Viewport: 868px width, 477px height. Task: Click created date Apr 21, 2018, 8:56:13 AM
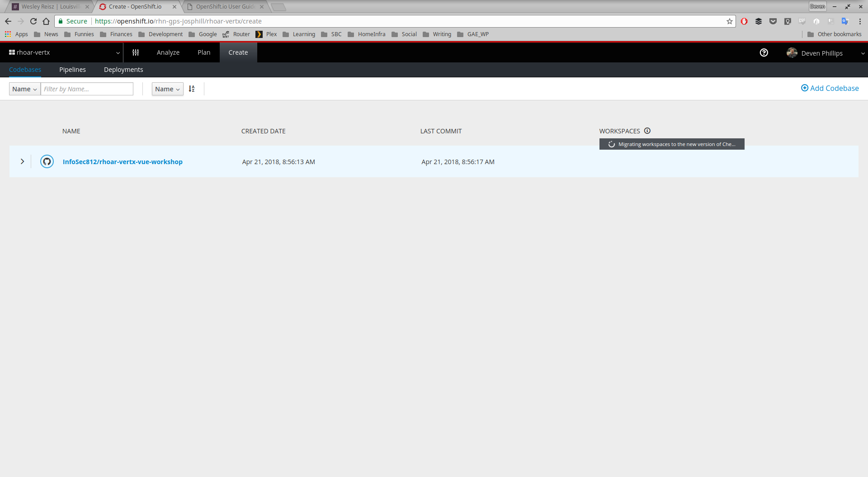click(x=278, y=162)
